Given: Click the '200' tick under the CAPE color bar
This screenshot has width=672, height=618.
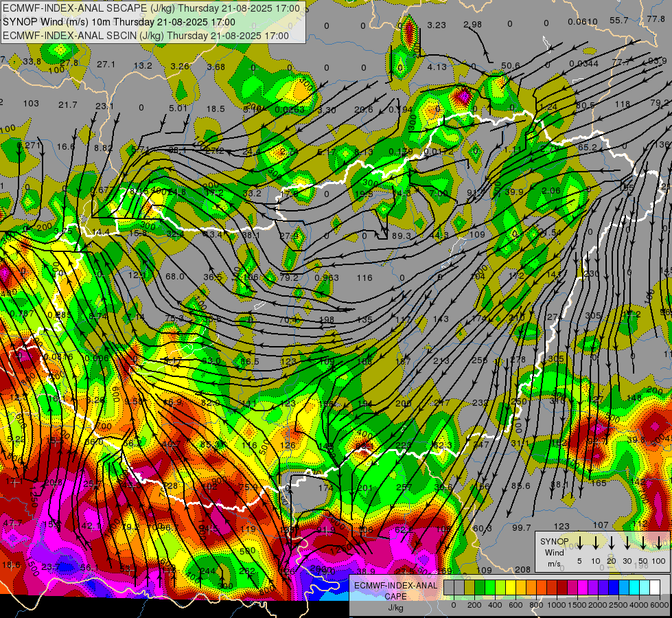Looking at the screenshot, I should (x=474, y=605).
